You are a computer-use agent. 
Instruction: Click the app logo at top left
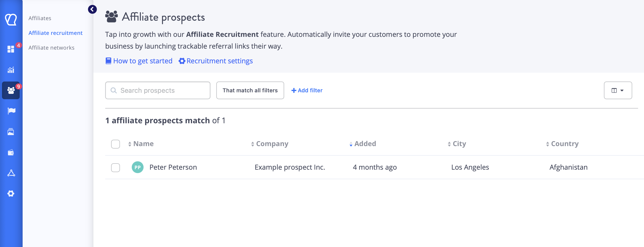coord(11,19)
